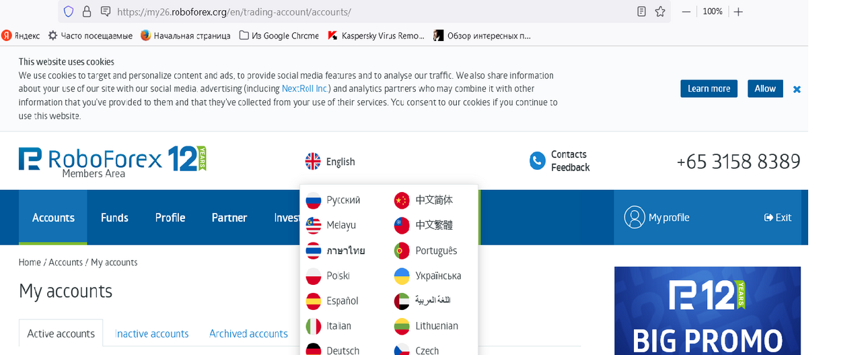Image resolution: width=868 pixels, height=355 pixels.
Task: Switch to the Inactive accounts tab
Action: pos(152,333)
